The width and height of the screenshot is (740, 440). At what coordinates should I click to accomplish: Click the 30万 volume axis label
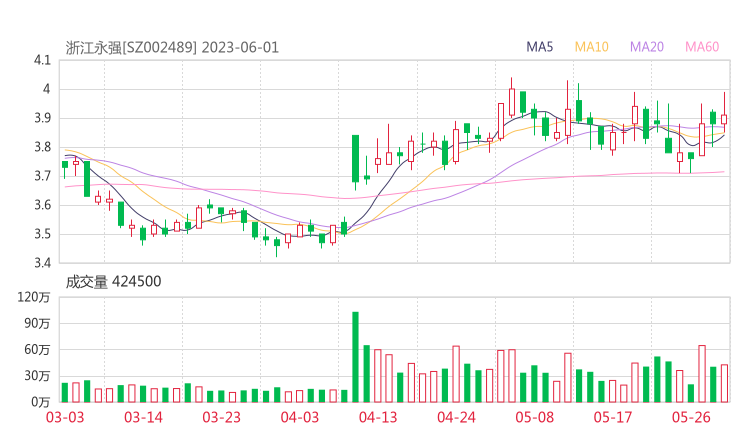tap(37, 376)
